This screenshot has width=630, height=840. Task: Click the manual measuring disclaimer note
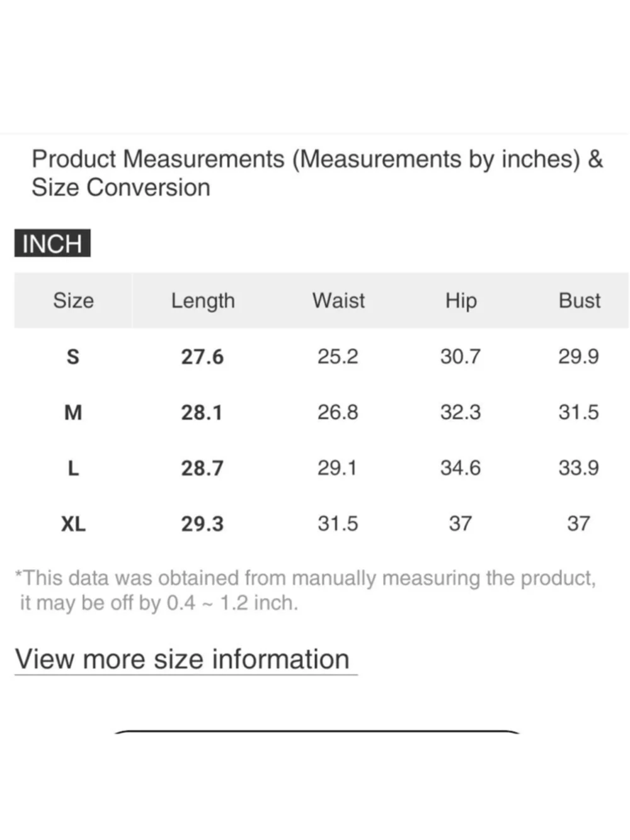click(x=305, y=590)
